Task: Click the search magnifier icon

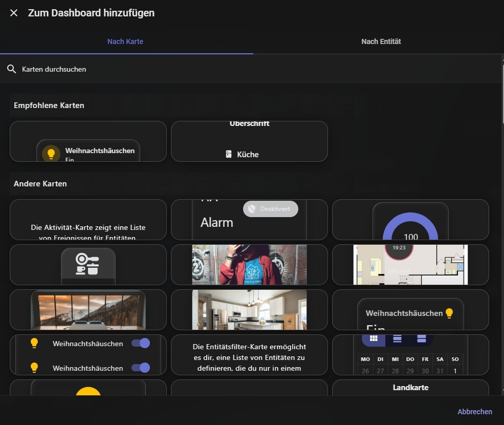Action: click(x=12, y=69)
